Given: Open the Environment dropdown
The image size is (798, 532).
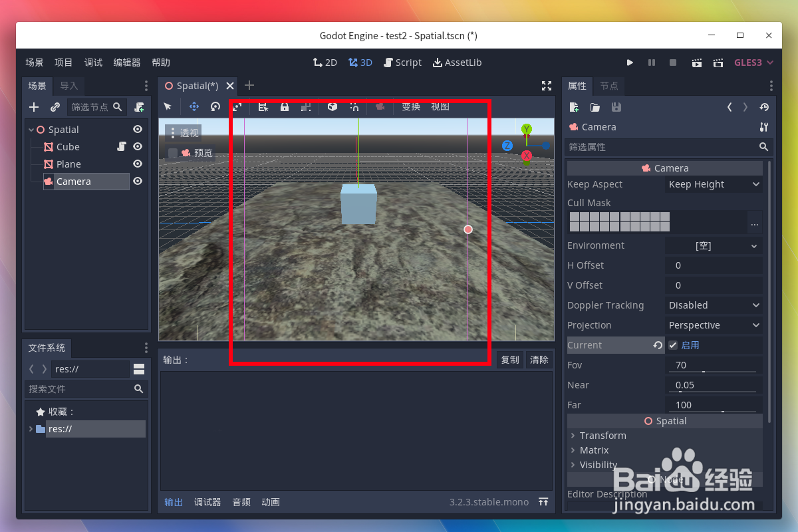Looking at the screenshot, I should (714, 245).
